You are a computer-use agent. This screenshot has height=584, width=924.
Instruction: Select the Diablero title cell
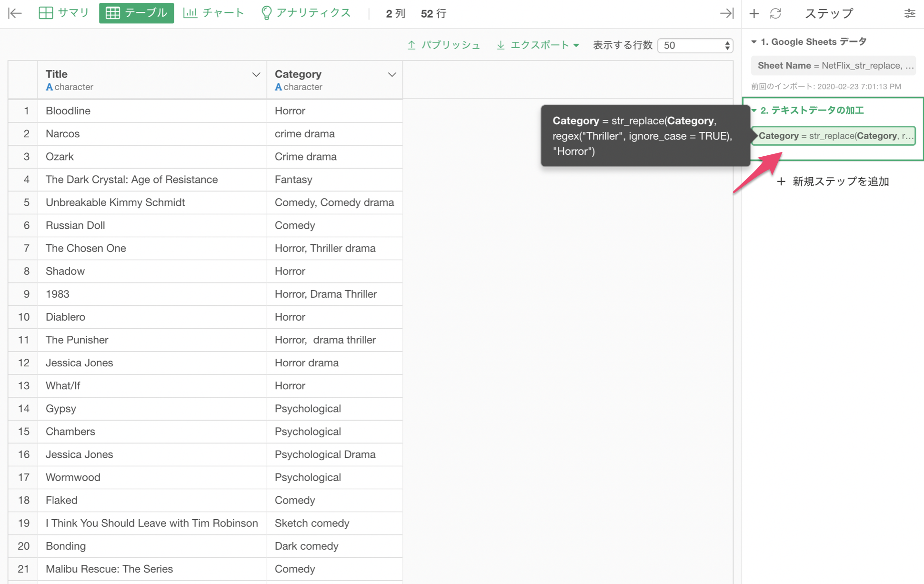point(152,317)
